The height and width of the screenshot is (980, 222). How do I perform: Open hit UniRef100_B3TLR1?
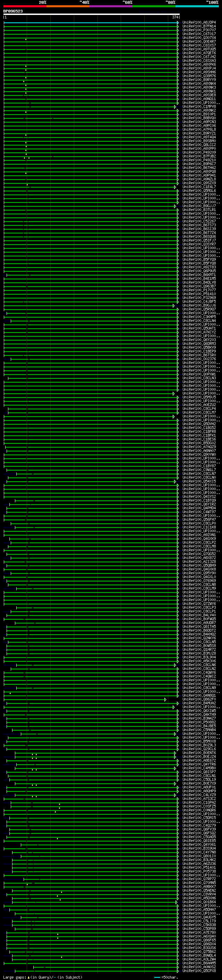pos(199,210)
